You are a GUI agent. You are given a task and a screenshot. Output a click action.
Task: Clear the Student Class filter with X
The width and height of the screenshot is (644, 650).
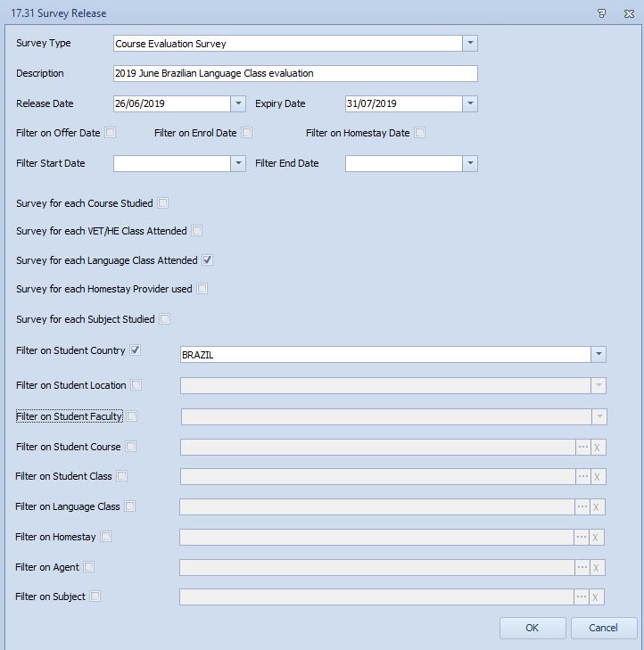click(x=598, y=477)
